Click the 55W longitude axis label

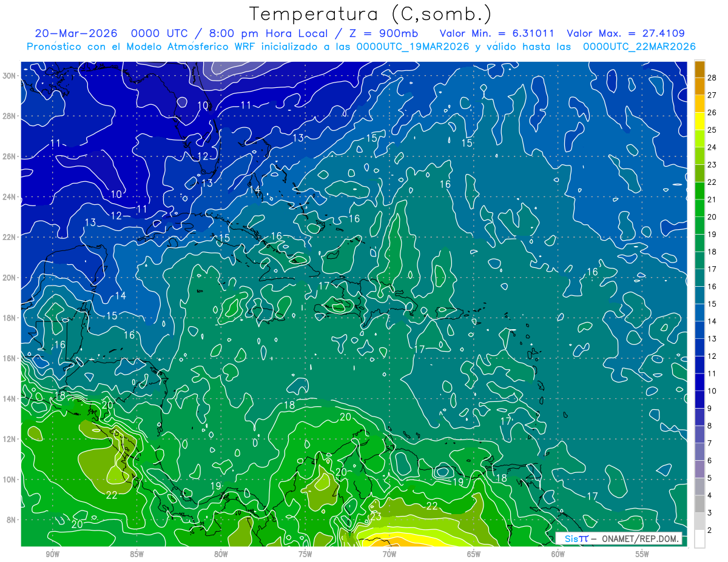[x=642, y=554]
